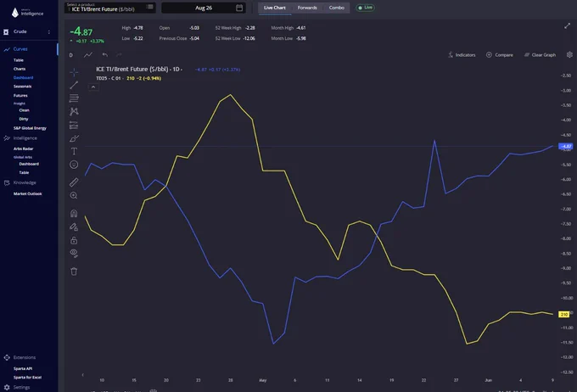
Task: Click the trash remove drawings icon
Action: coord(74,272)
